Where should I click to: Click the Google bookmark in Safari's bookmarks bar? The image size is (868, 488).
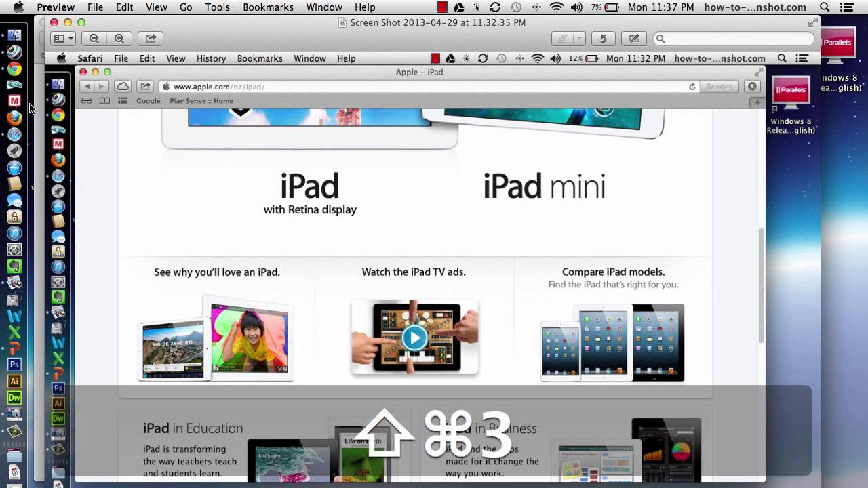tap(149, 101)
